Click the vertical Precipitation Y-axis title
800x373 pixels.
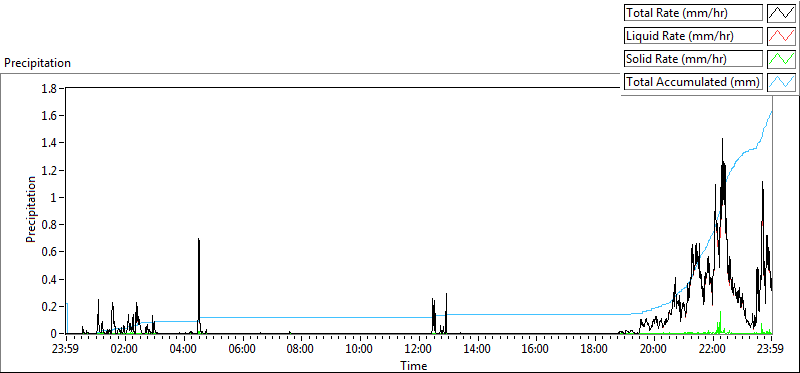tap(31, 209)
